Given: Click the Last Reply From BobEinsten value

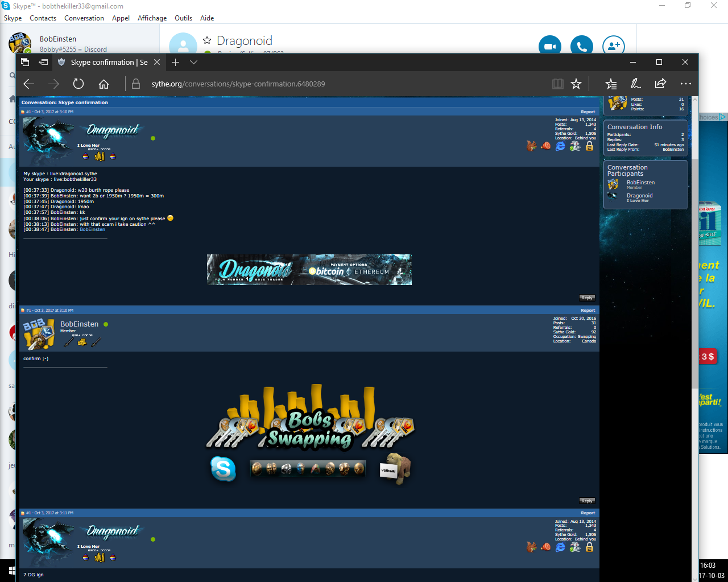Looking at the screenshot, I should [x=673, y=150].
